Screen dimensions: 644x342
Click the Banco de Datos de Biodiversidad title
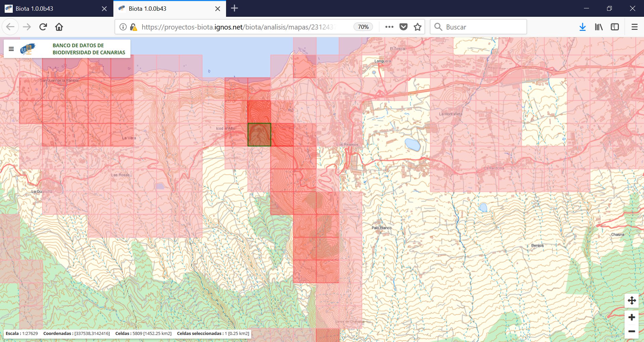pyautogui.click(x=89, y=49)
